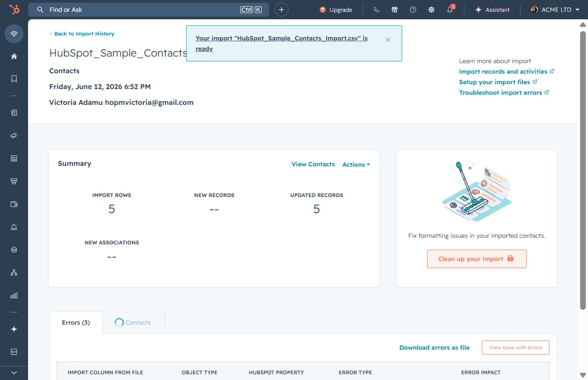
Task: Click the quick create plus button
Action: 282,10
